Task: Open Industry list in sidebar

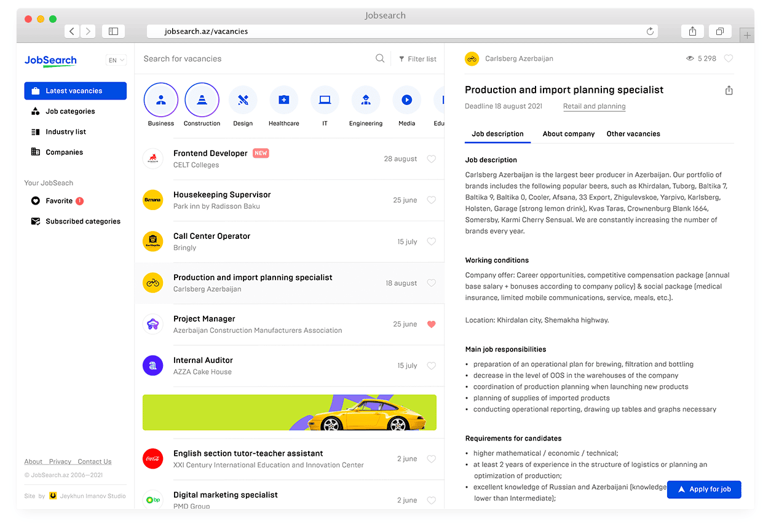Action: click(x=58, y=131)
